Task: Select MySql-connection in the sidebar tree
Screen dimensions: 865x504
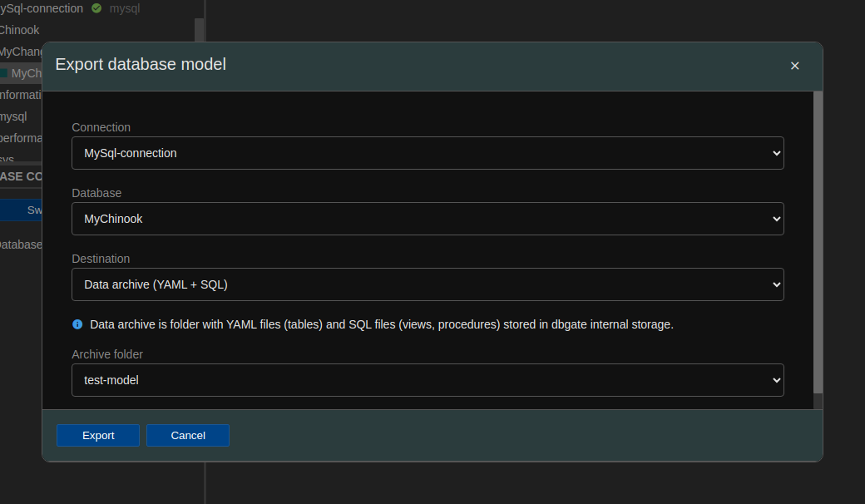Action: click(x=42, y=8)
